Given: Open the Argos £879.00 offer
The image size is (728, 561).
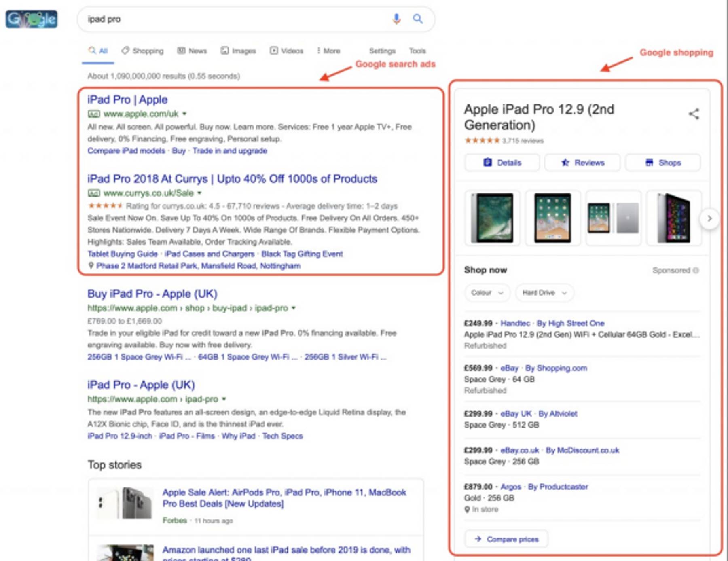Looking at the screenshot, I should click(x=582, y=497).
